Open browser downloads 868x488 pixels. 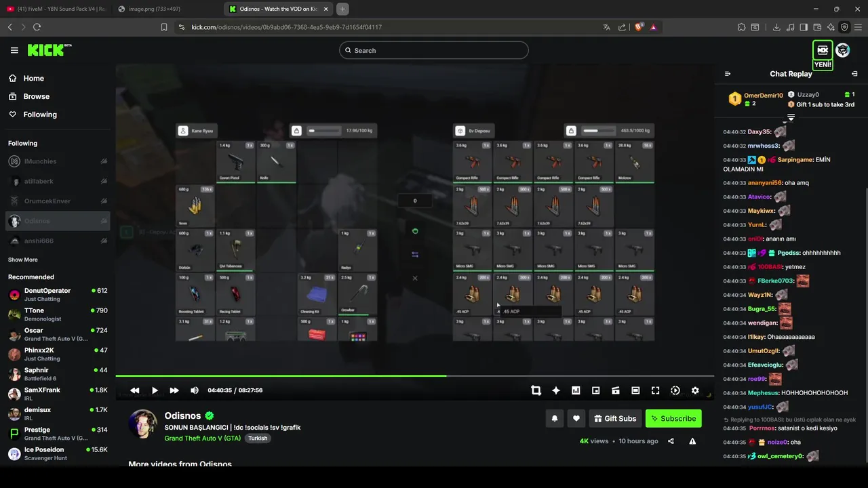coord(776,27)
